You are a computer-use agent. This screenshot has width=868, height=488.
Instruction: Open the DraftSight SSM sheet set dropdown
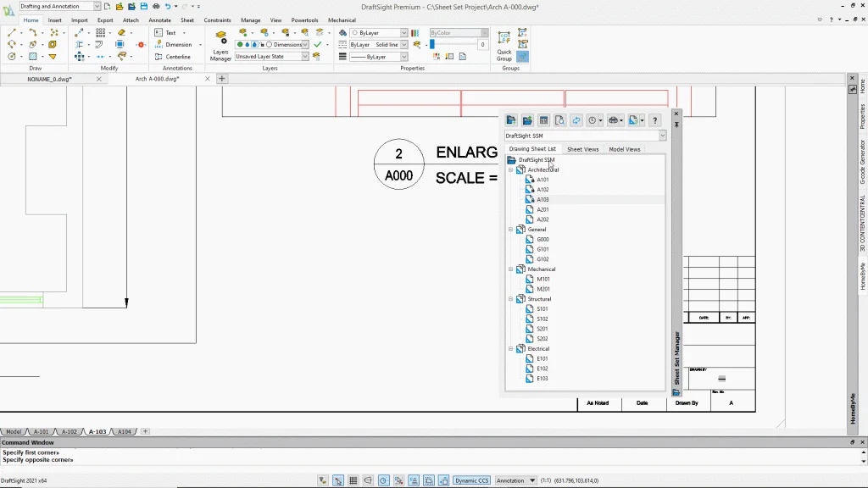(x=662, y=136)
